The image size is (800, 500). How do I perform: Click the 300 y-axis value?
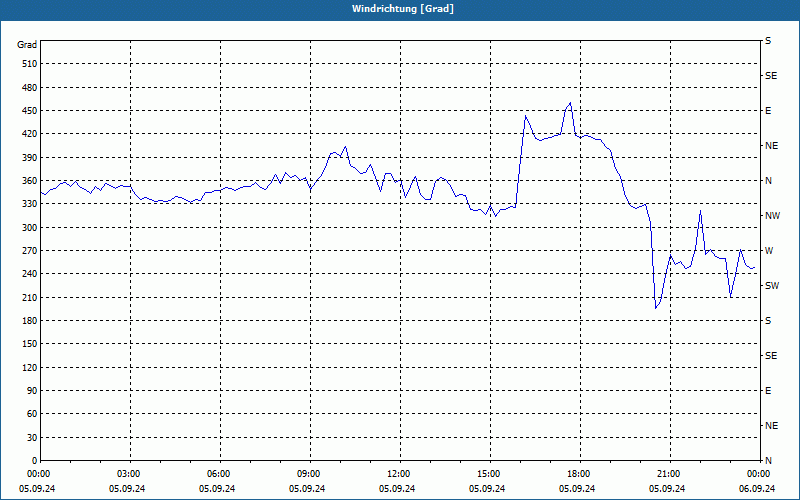coord(30,228)
